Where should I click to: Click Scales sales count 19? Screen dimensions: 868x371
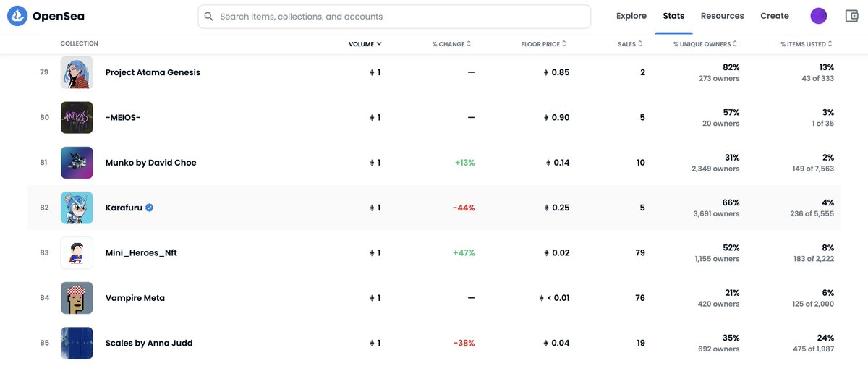(641, 343)
